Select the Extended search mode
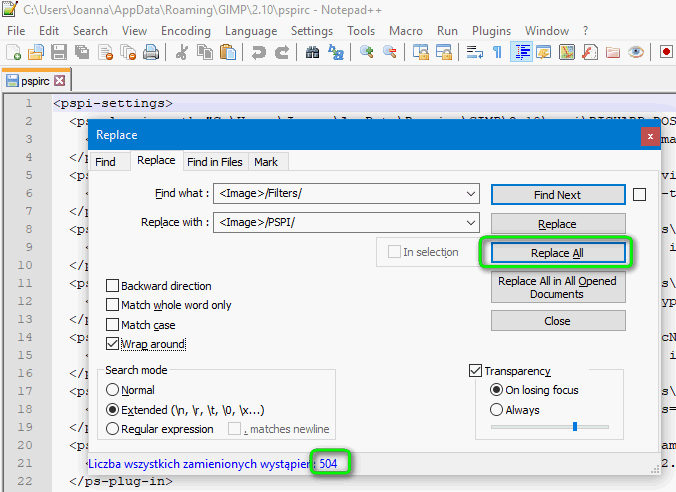The image size is (676, 492). click(112, 409)
